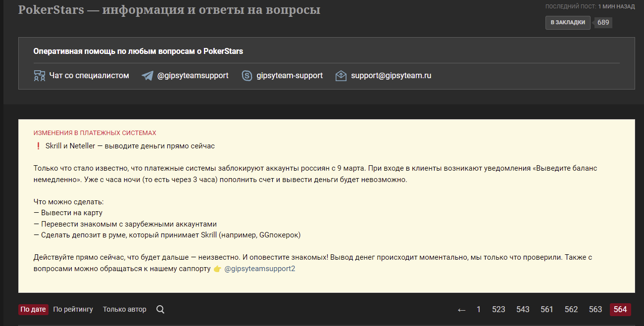Click the Telegram paper-plane icon

point(148,76)
